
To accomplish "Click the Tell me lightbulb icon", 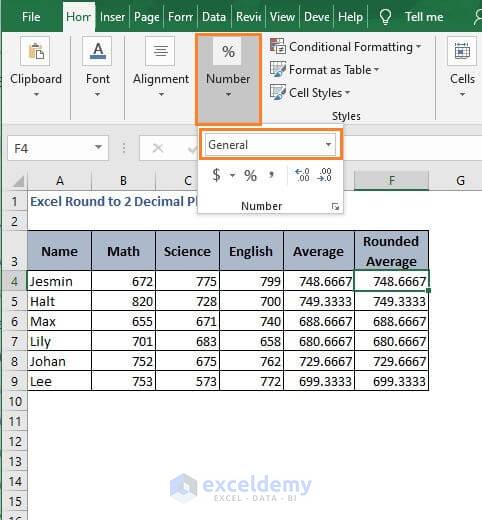I will 385,17.
